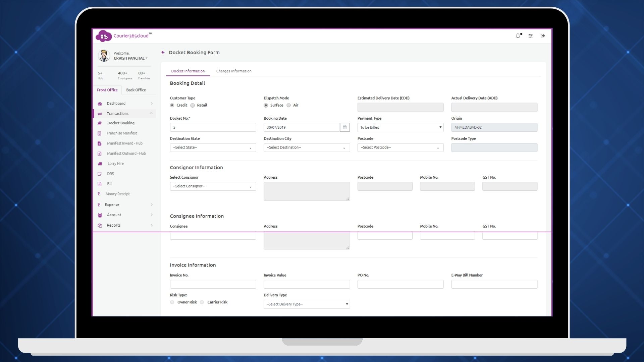Expand the Dashboard menu chevron
The width and height of the screenshot is (644, 362).
[x=152, y=104]
